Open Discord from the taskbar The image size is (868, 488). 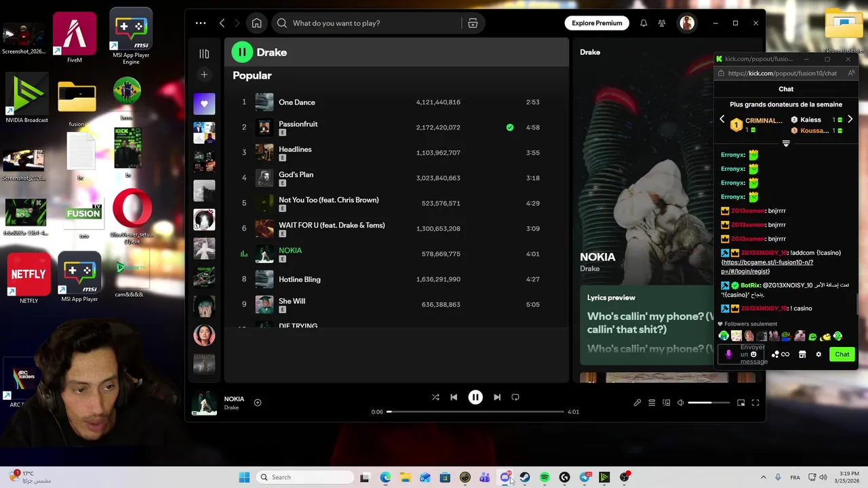pyautogui.click(x=505, y=477)
